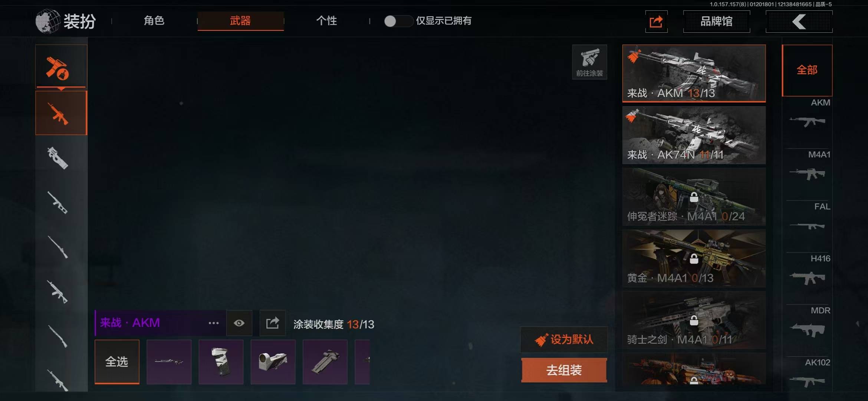Expand the collapse arrow at right edge

[x=858, y=324]
